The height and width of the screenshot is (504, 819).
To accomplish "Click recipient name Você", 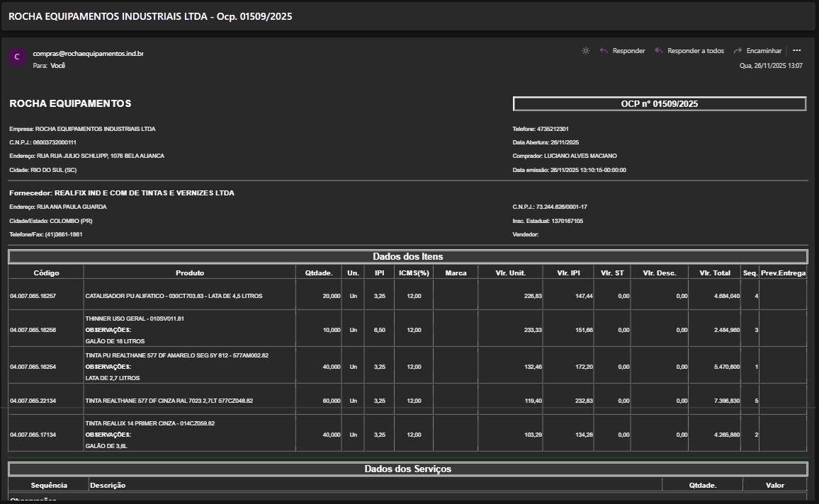I will point(58,65).
